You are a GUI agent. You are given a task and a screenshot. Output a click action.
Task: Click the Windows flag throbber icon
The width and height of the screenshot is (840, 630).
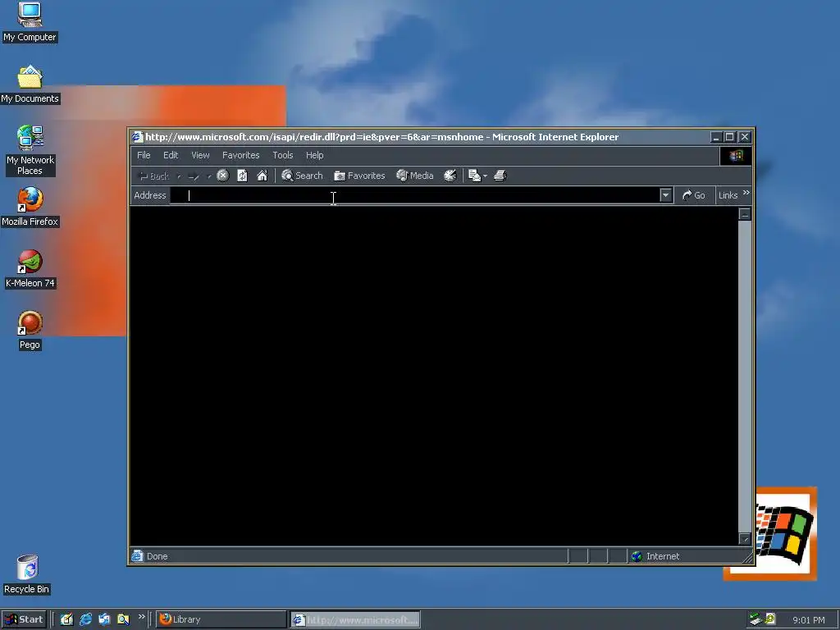(x=736, y=155)
